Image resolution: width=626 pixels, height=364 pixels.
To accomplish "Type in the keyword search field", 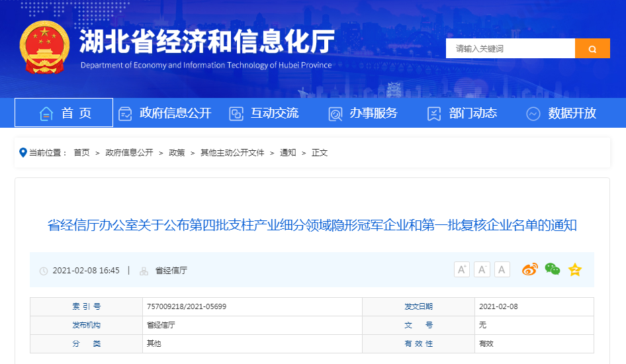I will click(x=510, y=48).
